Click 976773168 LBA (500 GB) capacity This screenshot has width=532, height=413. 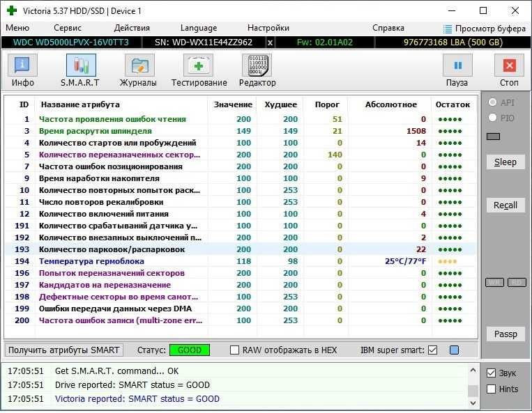pos(453,42)
